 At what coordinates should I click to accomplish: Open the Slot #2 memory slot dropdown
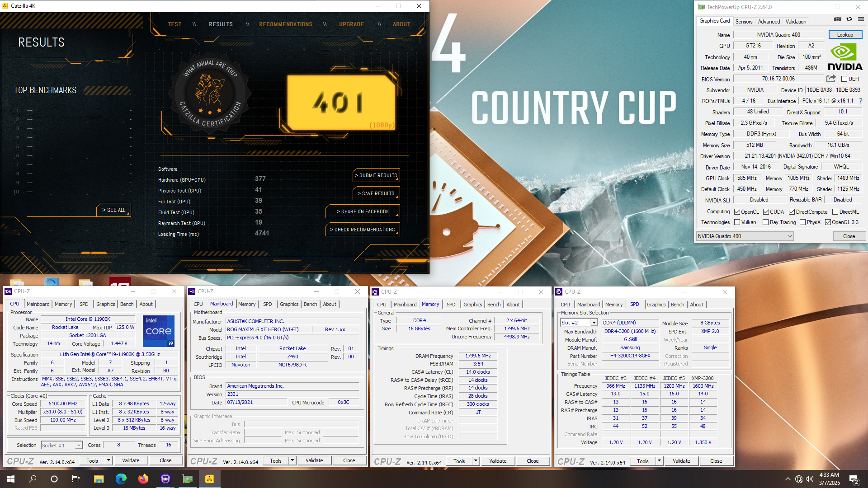click(579, 323)
